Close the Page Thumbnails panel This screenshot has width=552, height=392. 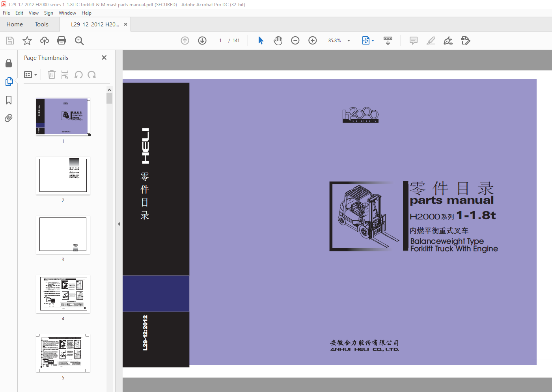104,58
